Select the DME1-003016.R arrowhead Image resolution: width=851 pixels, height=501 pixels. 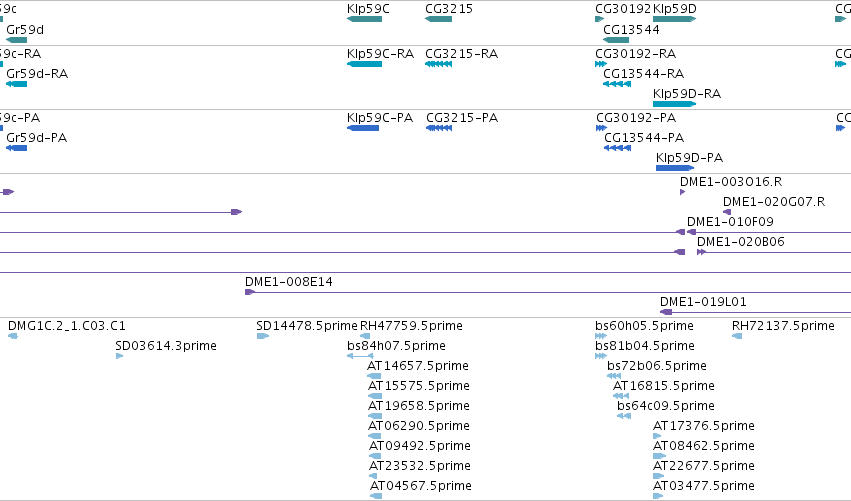tap(683, 192)
